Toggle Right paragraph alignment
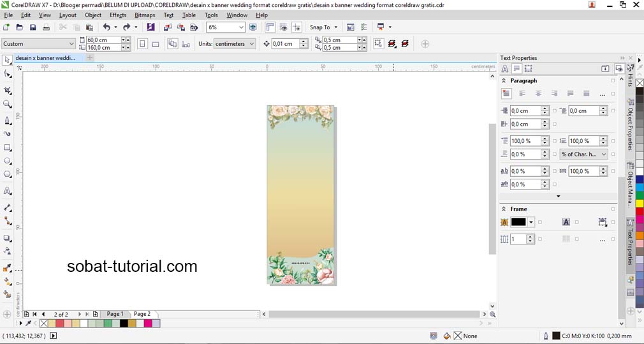Viewport: 644px width, 344px height. pyautogui.click(x=554, y=94)
